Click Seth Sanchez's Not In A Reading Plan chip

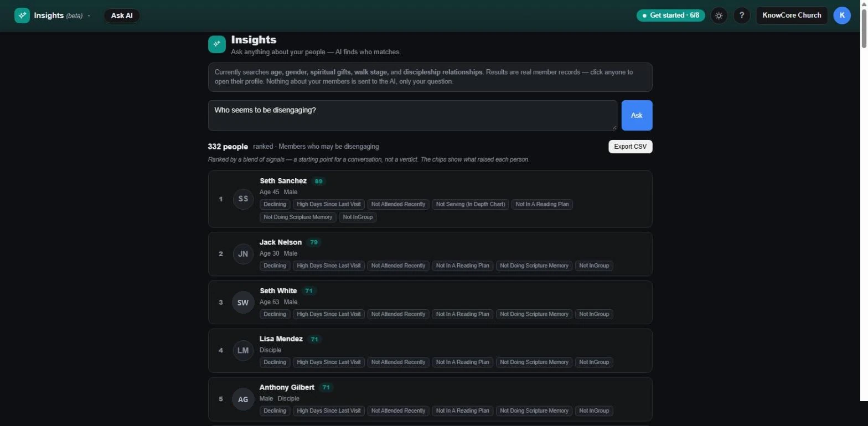[x=542, y=204]
